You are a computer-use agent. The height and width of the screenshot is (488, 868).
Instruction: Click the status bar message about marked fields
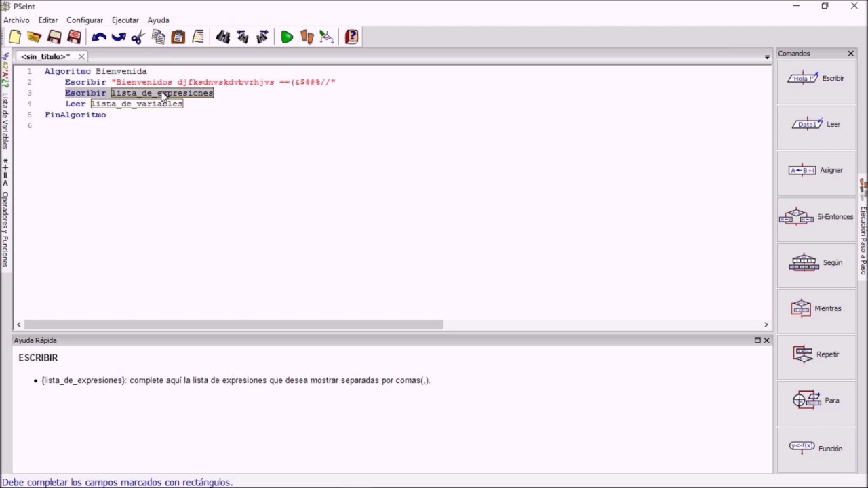(x=117, y=483)
